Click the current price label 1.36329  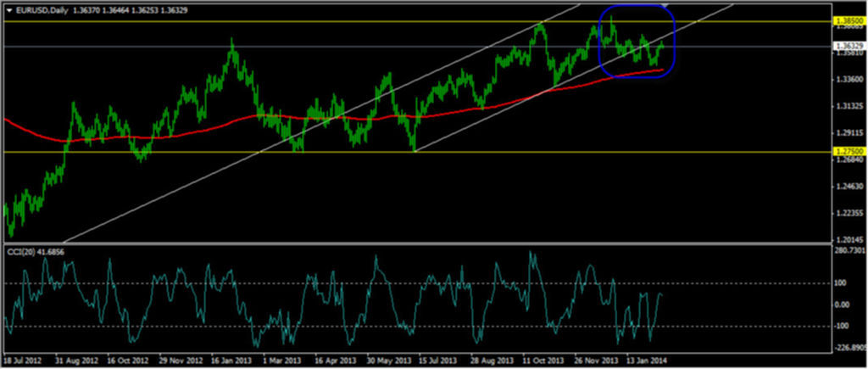pos(849,47)
